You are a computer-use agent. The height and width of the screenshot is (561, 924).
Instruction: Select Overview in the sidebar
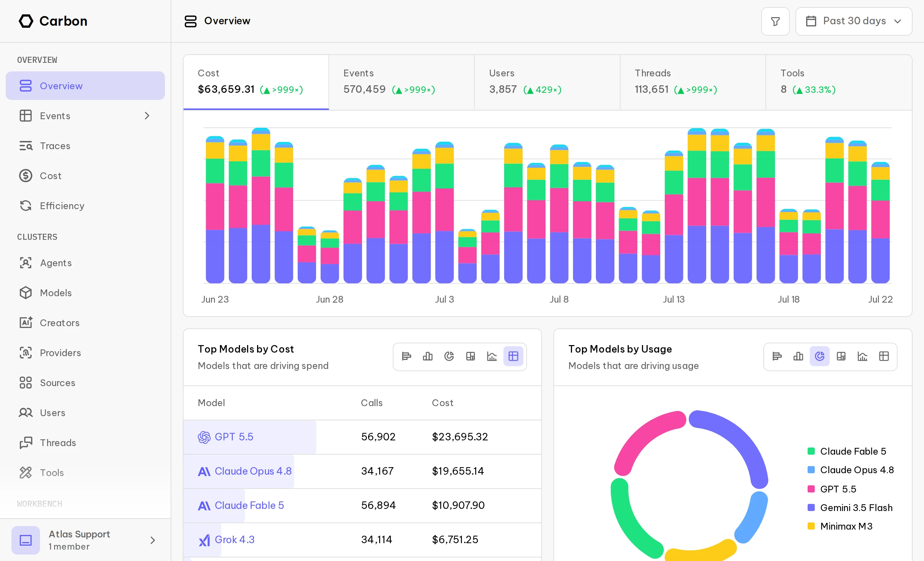point(85,86)
